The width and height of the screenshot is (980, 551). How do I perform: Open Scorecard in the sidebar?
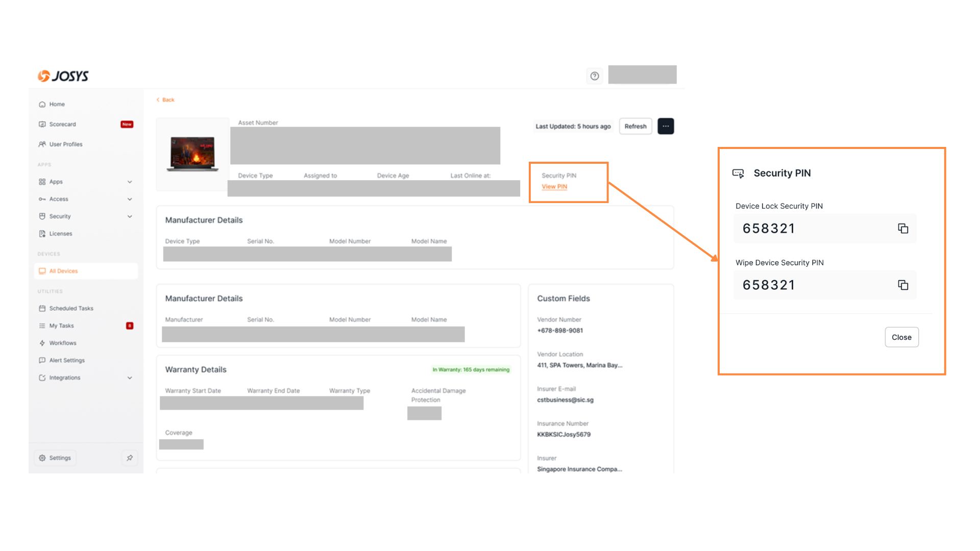62,124
